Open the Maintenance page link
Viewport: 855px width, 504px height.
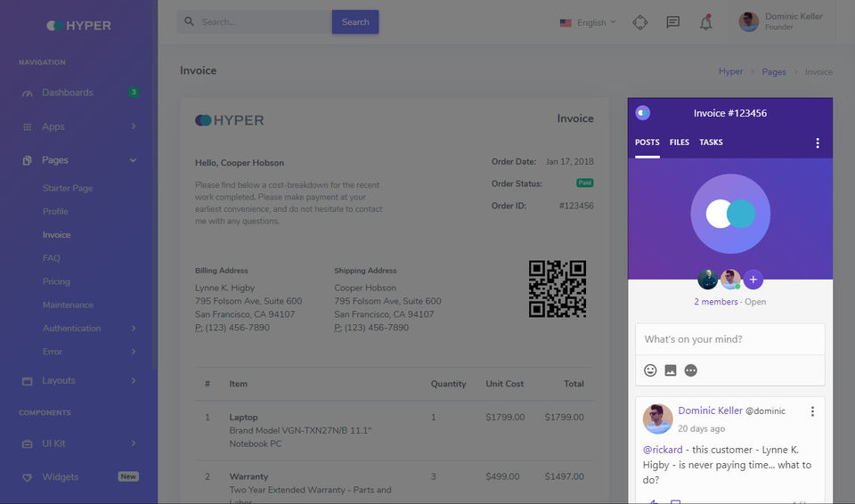click(x=68, y=305)
